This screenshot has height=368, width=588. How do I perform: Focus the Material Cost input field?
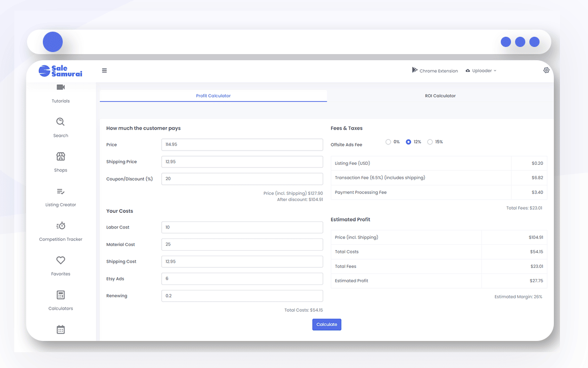[x=242, y=244]
